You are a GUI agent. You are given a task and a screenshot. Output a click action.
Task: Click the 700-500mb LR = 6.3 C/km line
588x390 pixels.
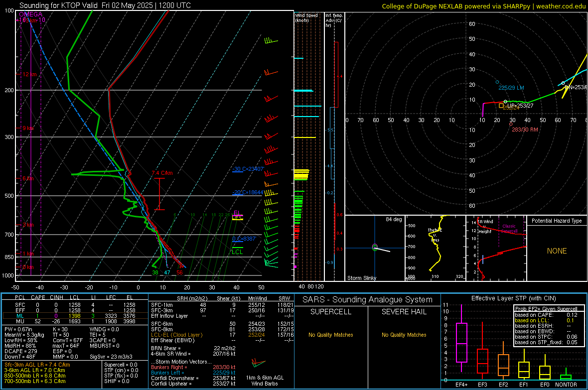35,381
